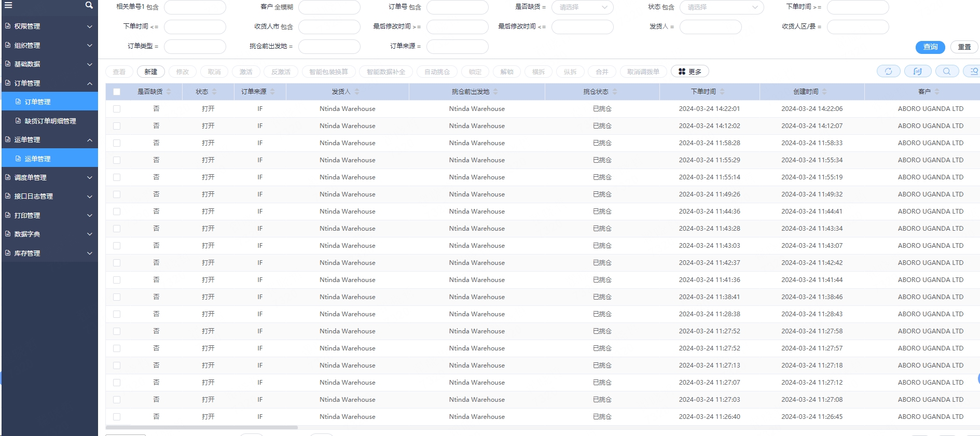Click the 更多 button
This screenshot has width=980, height=436.
689,72
